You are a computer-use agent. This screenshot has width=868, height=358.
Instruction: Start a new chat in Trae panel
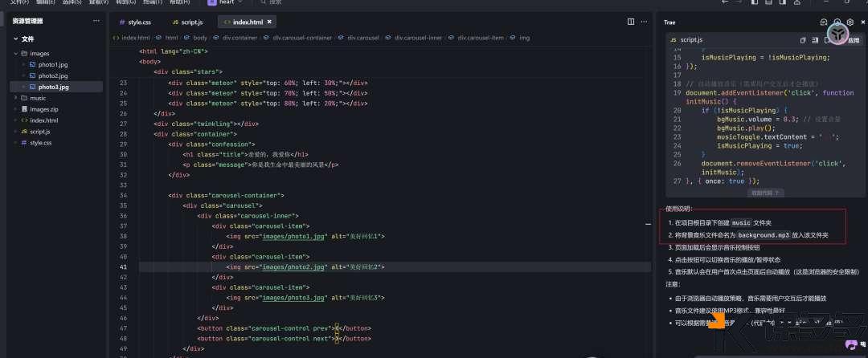[x=824, y=22]
